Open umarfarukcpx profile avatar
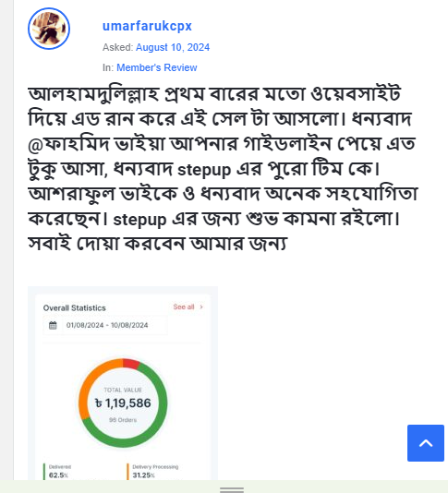 pos(49,29)
